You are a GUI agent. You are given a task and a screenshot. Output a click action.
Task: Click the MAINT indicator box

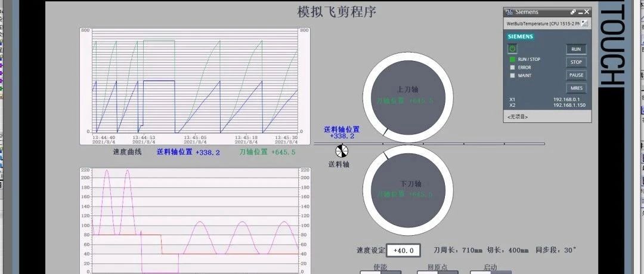pos(512,75)
